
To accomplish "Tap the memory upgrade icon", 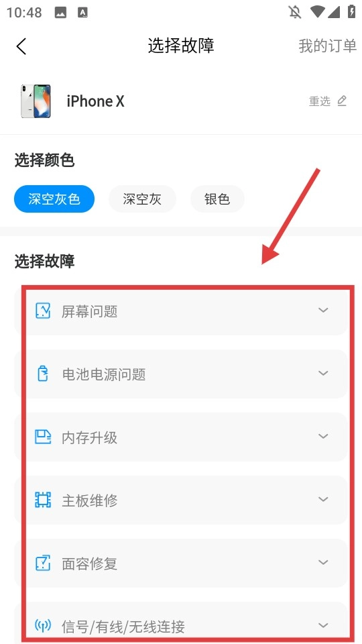I will point(43,437).
